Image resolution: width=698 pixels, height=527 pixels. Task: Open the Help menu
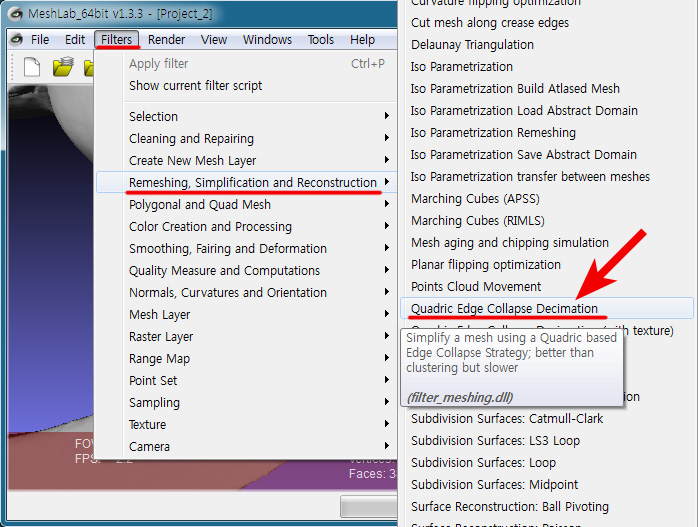tap(362, 40)
